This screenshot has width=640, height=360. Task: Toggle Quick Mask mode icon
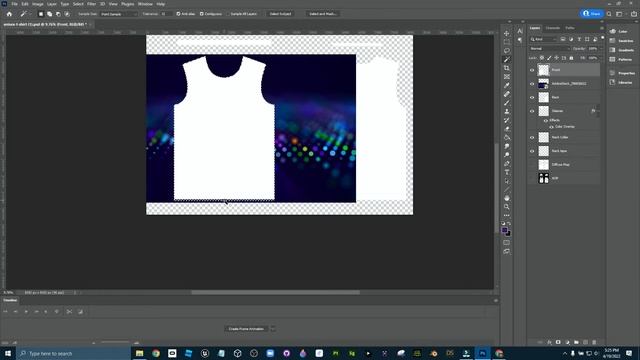[507, 242]
